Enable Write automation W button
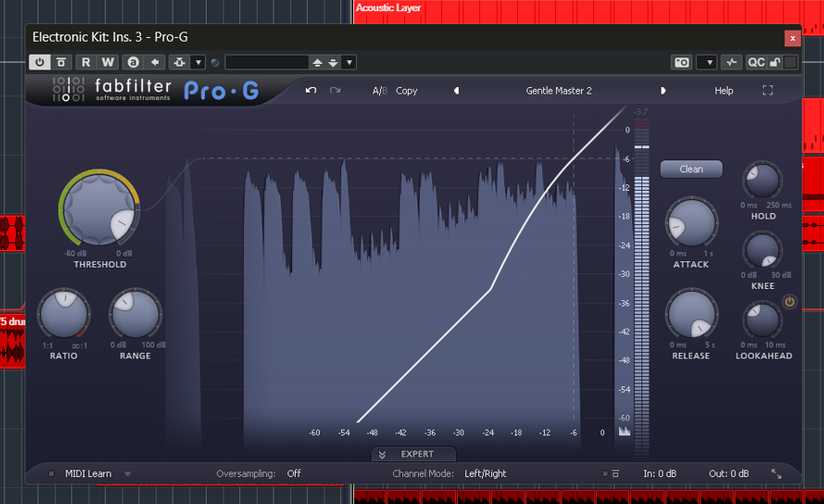This screenshot has width=824, height=504. pyautogui.click(x=108, y=62)
